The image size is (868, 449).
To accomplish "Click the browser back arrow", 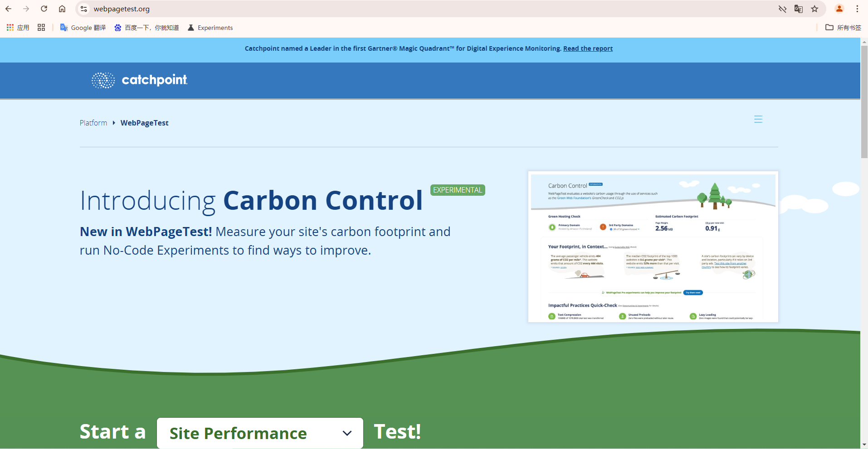I will coord(8,9).
